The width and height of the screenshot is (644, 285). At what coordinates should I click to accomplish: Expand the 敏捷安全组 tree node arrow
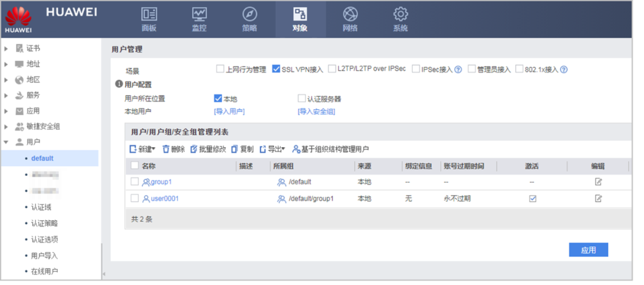(6, 127)
